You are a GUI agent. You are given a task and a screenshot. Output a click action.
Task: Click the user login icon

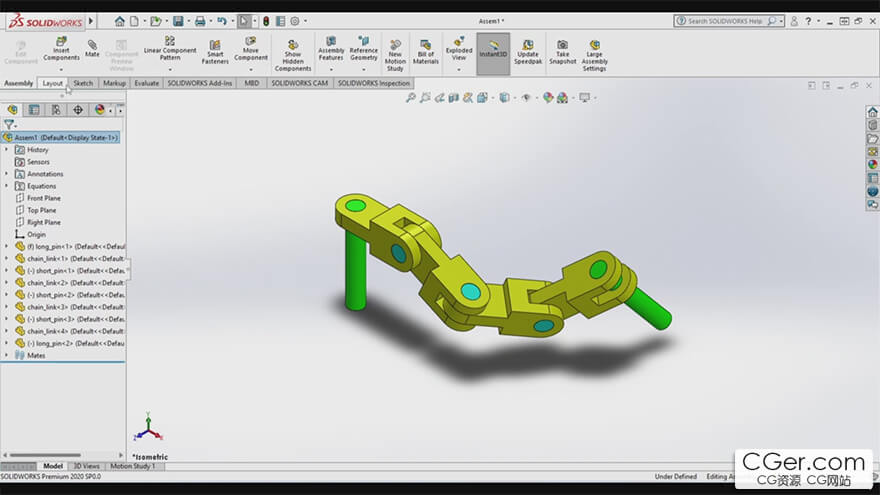tap(794, 21)
